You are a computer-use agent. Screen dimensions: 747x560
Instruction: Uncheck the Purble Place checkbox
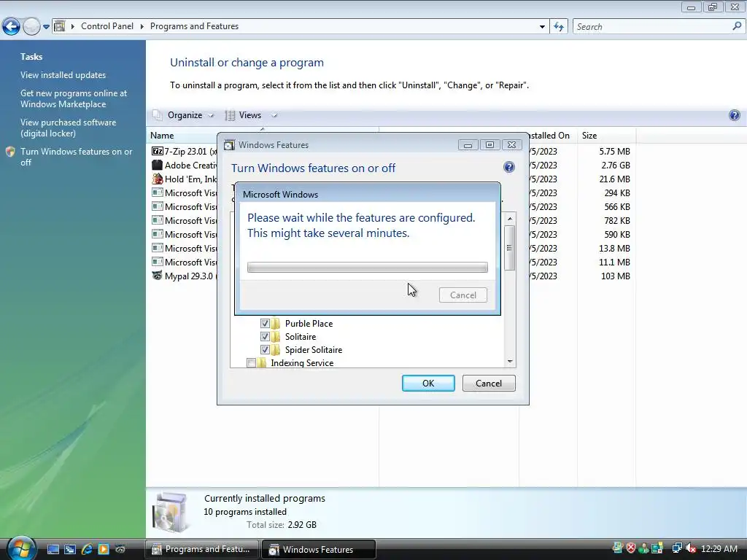265,323
